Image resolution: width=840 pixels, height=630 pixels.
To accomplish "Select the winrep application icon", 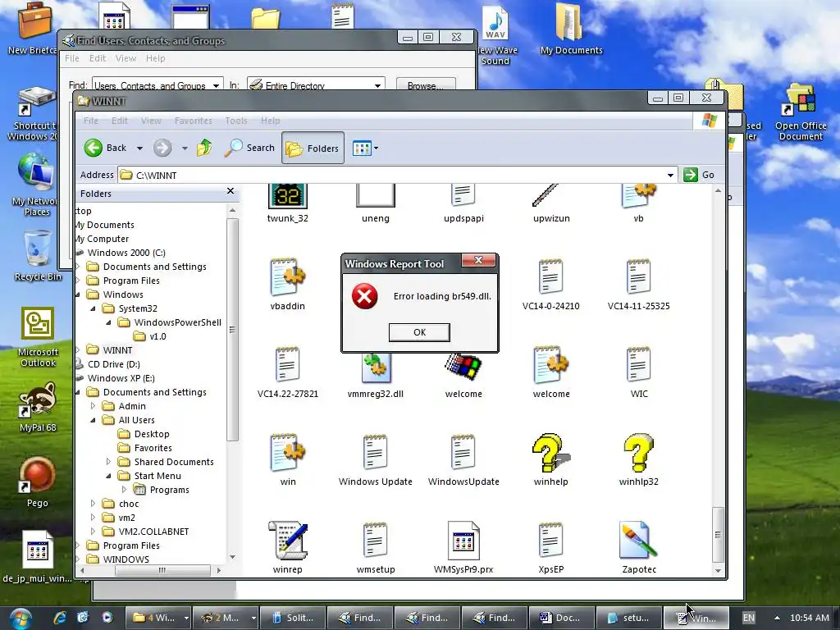I will (x=288, y=547).
